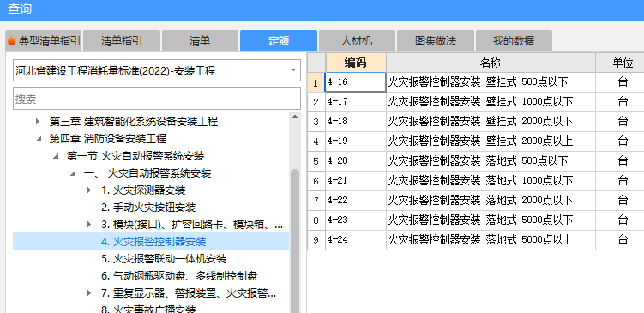This screenshot has width=644, height=313.
Task: Click the 搜索 input field
Action: pos(157,99)
